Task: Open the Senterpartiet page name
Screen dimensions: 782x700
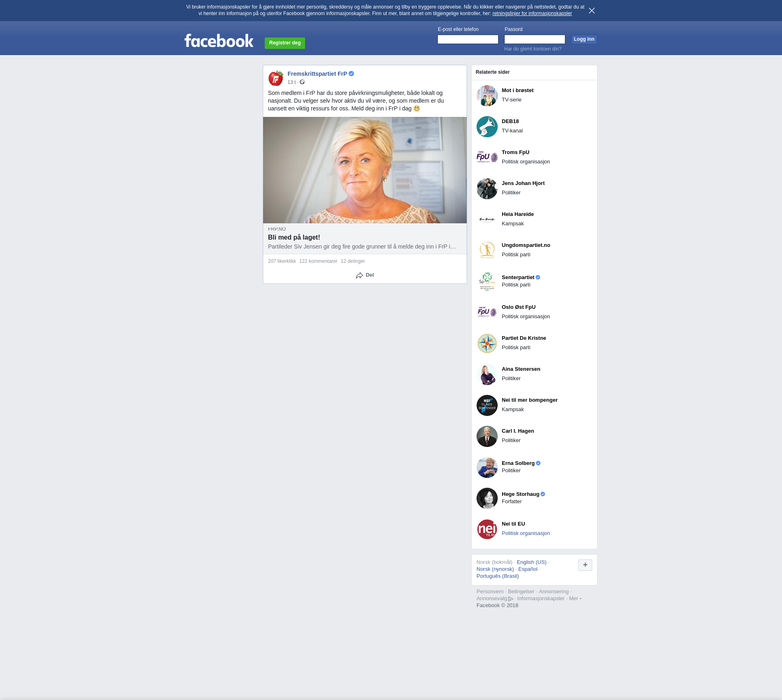Action: coord(518,277)
